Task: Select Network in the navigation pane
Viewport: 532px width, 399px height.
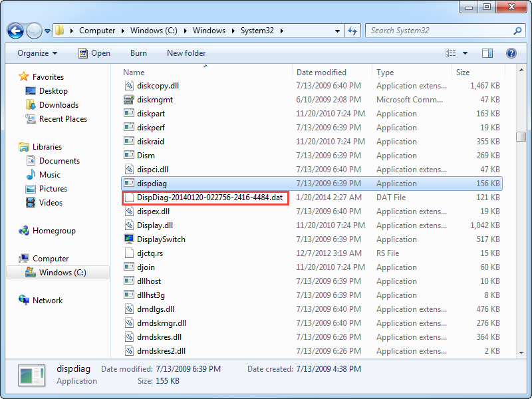Action: coord(47,301)
